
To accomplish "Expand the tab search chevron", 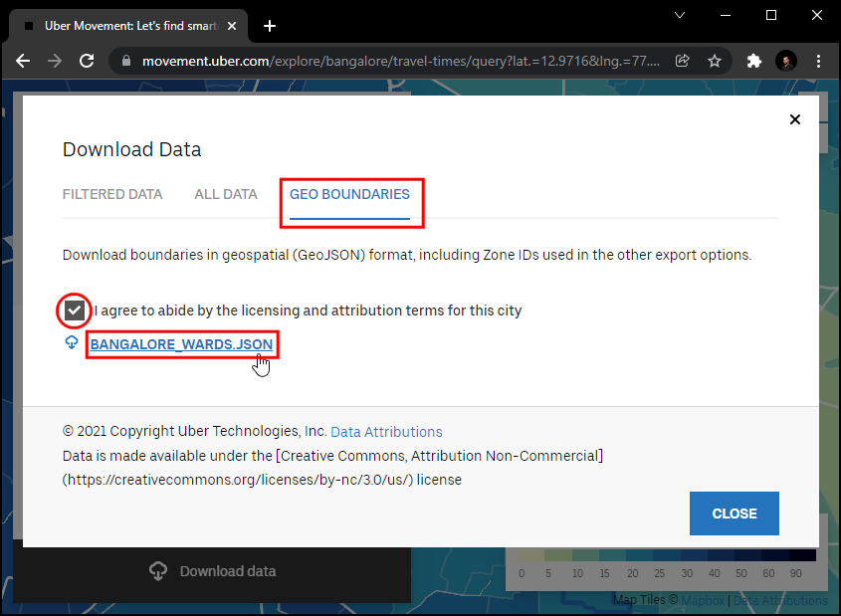I will click(680, 16).
